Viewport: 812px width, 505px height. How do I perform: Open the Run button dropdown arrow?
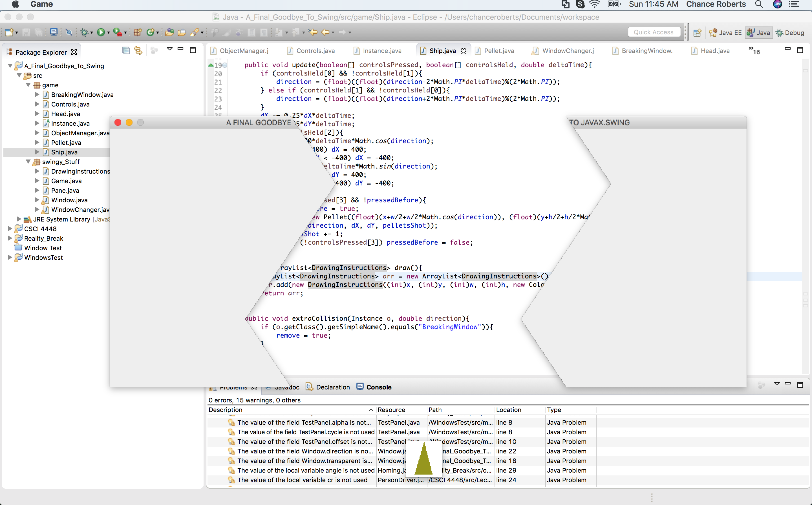108,33
